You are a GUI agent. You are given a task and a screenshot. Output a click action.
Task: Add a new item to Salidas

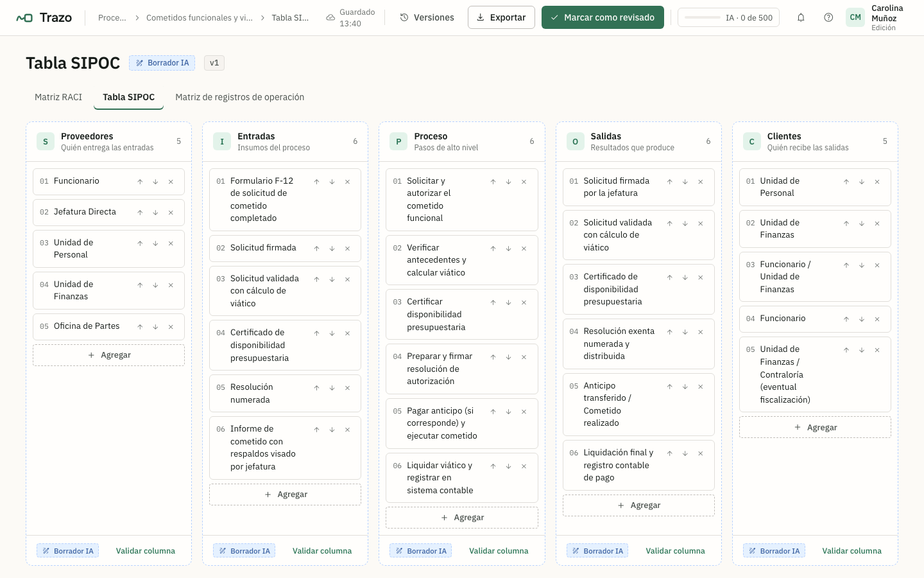638,505
